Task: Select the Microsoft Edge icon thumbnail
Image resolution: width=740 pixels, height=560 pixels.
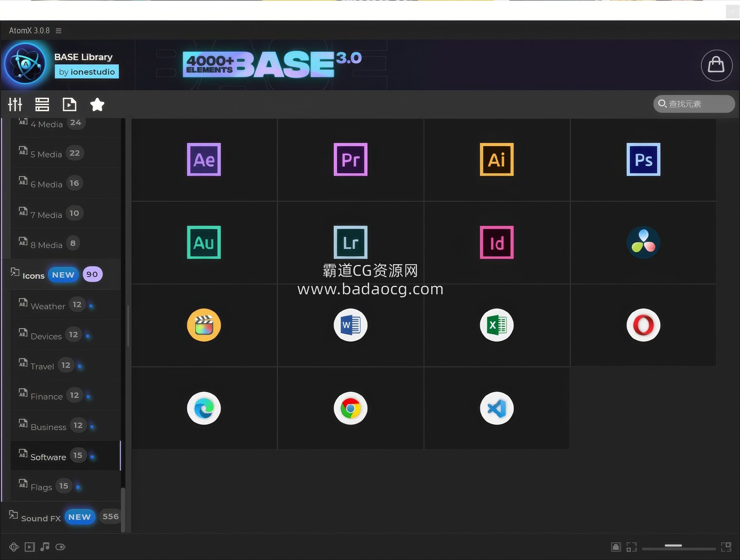Action: pyautogui.click(x=204, y=408)
